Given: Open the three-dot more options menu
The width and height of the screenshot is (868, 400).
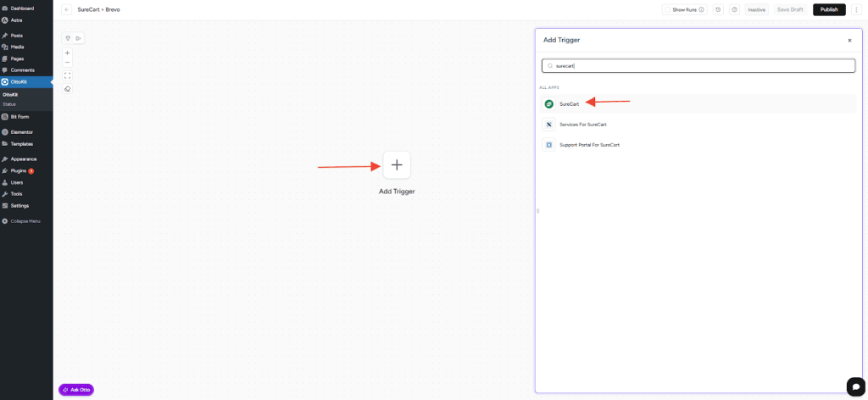Looking at the screenshot, I should pos(856,9).
